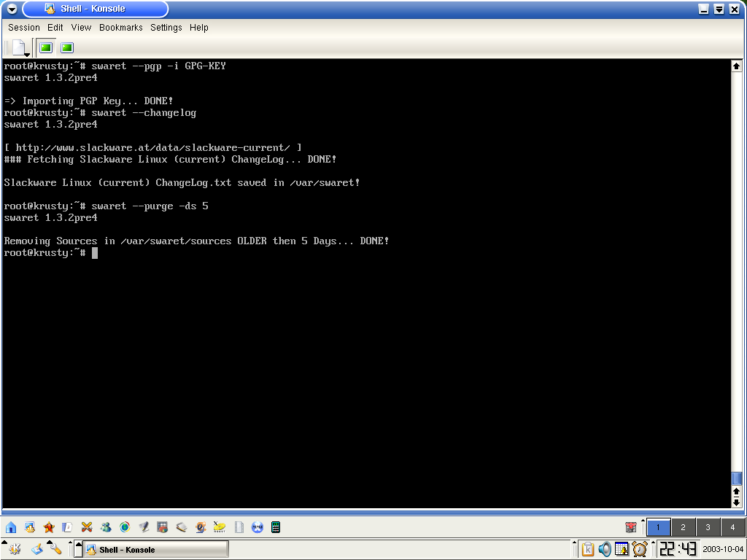Open the View menu

[81, 28]
